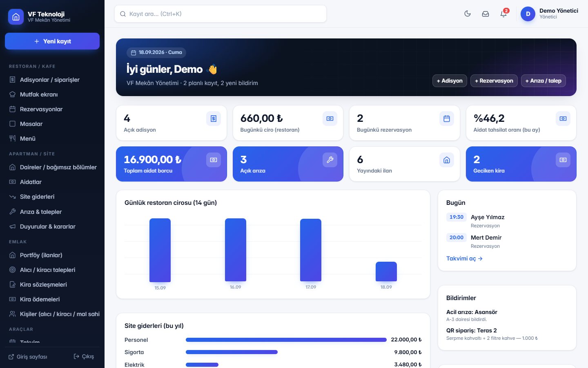The image size is (588, 368).
Task: Click the + Arıza / talep button
Action: click(543, 81)
